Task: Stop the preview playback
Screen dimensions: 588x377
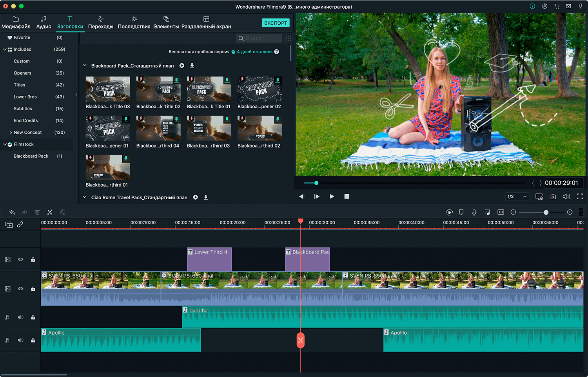Action: 347,197
